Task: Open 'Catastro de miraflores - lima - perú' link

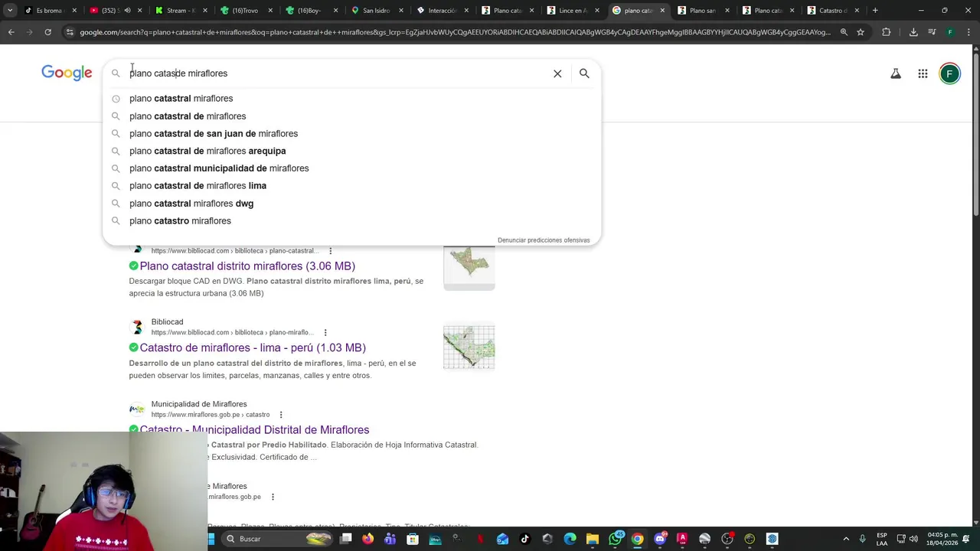Action: (253, 347)
